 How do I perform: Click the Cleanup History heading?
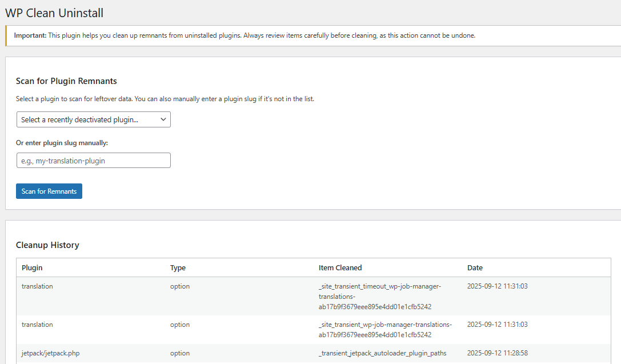(47, 245)
